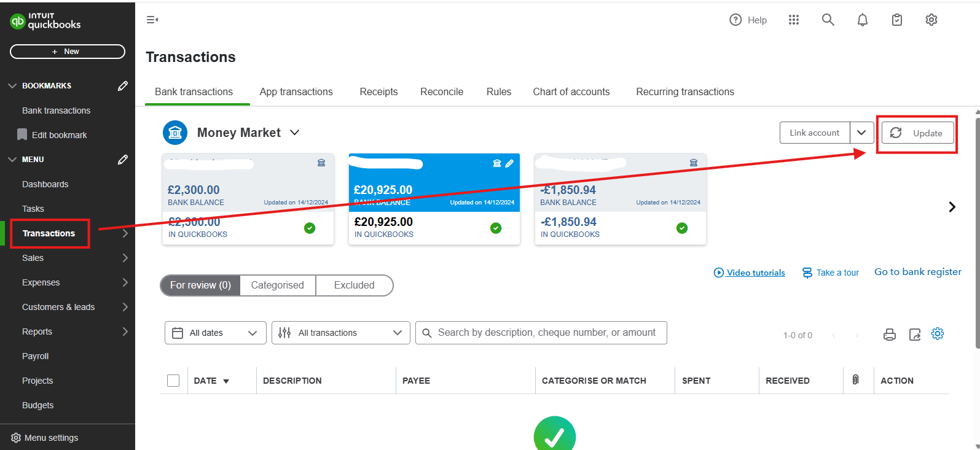Click bank icon on £20,925.00 card

[497, 163]
